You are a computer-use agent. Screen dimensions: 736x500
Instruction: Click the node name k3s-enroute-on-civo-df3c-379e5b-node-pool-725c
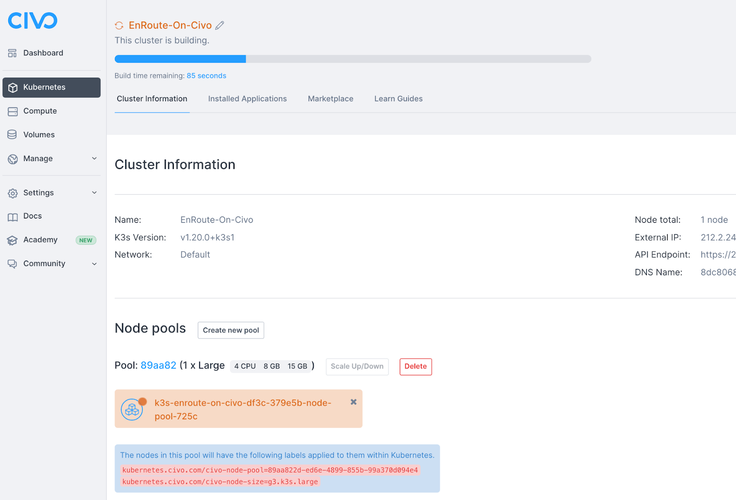[x=243, y=409]
